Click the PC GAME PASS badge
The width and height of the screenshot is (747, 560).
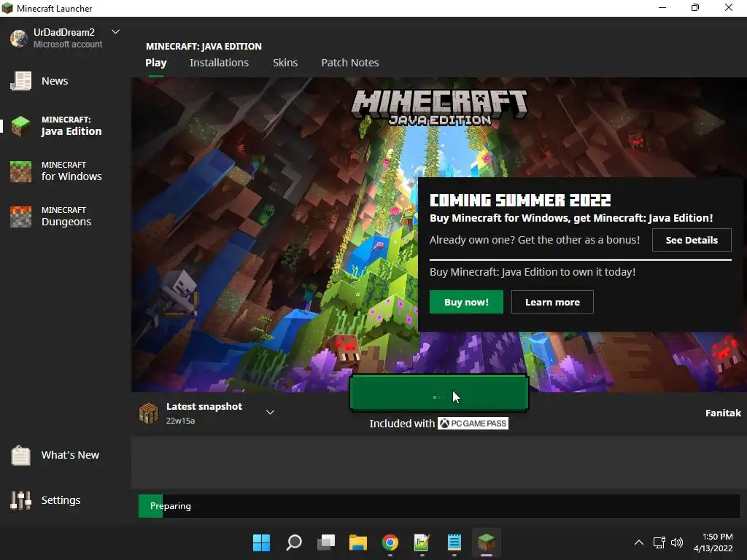(473, 424)
